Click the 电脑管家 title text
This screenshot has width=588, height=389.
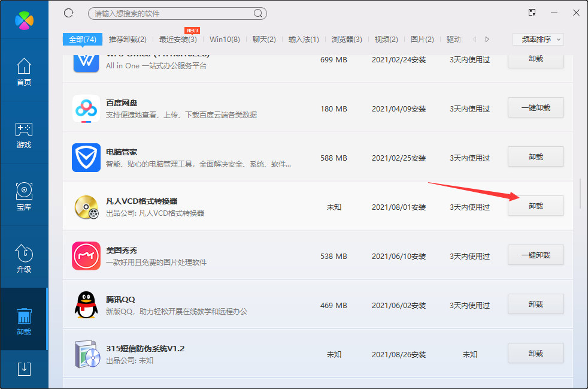122,152
